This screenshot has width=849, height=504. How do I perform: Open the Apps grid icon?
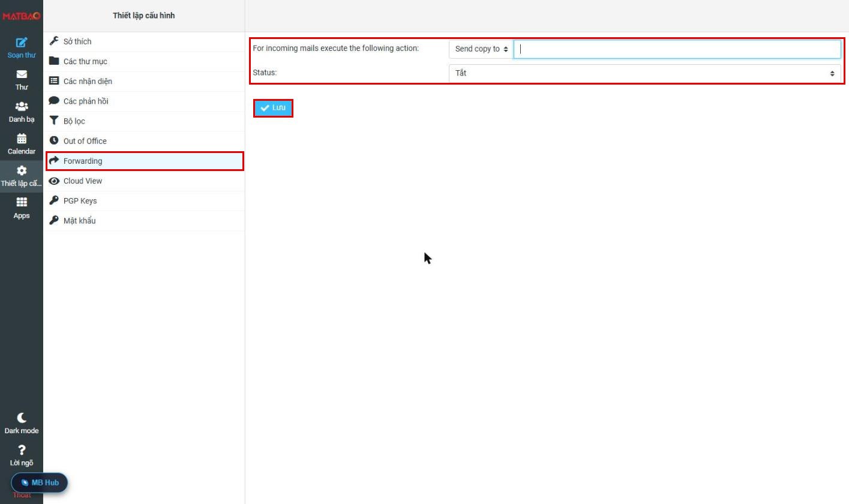(22, 202)
